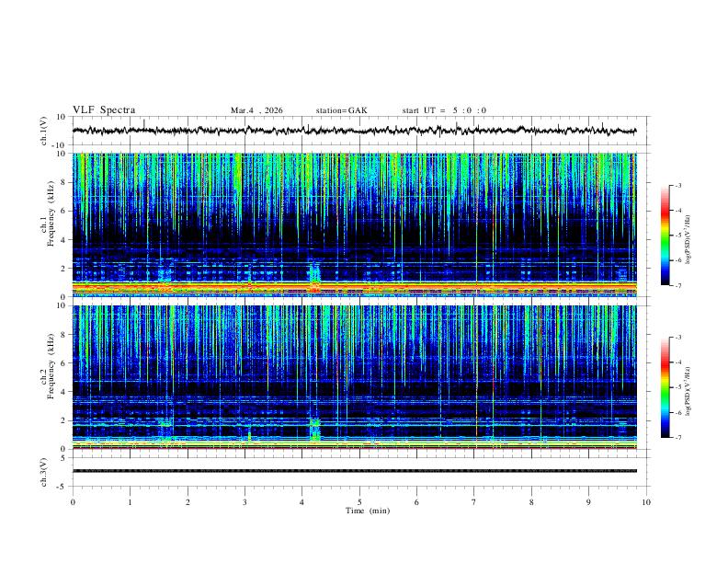Click the time axis tick label "3"

click(245, 502)
